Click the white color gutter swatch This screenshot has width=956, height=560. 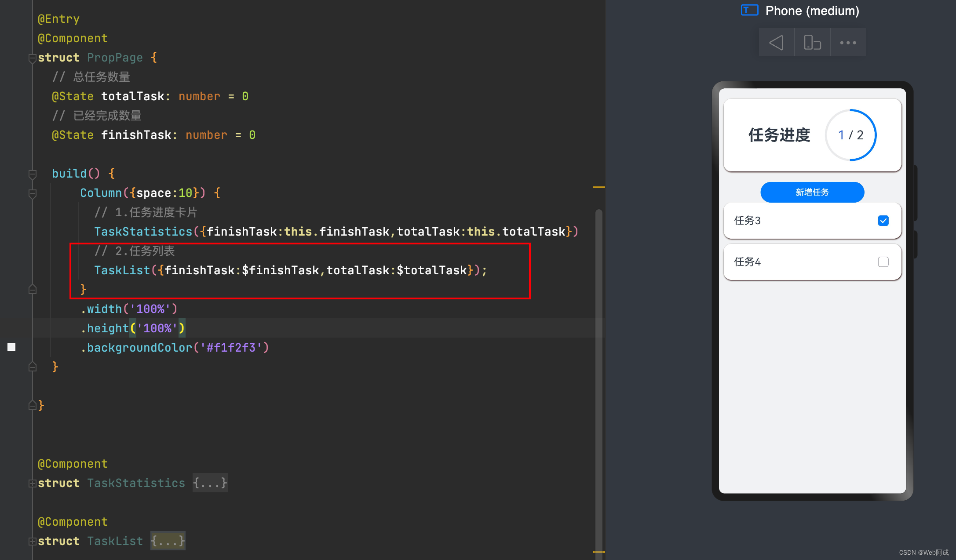coord(12,347)
